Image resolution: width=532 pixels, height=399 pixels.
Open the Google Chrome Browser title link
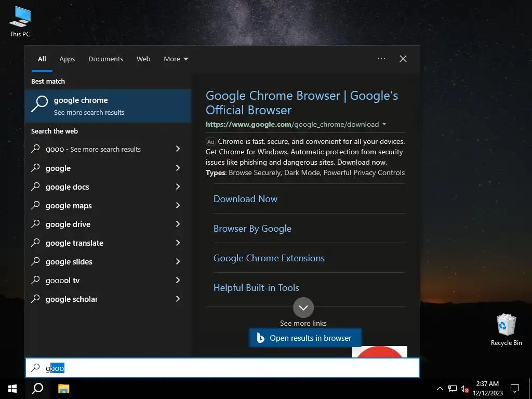(x=302, y=103)
